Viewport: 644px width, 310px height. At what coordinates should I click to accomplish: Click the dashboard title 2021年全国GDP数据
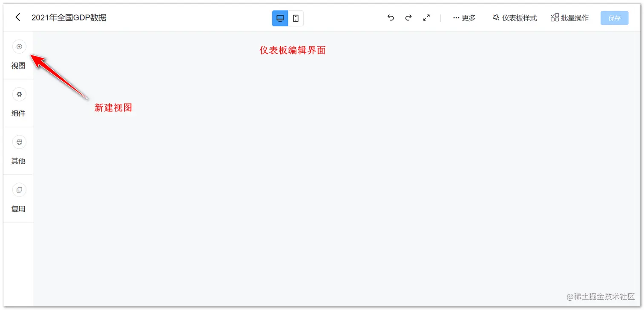[69, 18]
